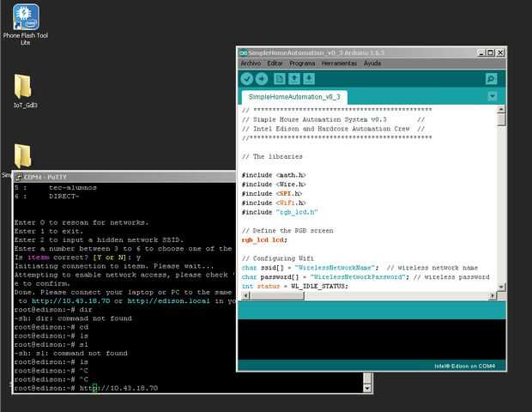Minimize the Arduino window

tap(481, 52)
